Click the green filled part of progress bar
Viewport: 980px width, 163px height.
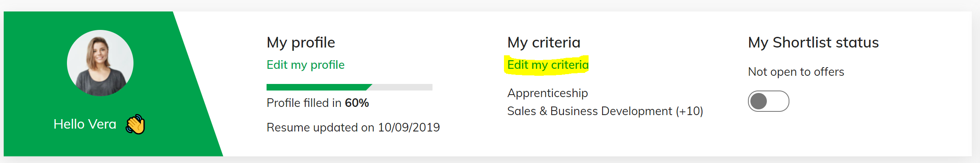(319, 87)
